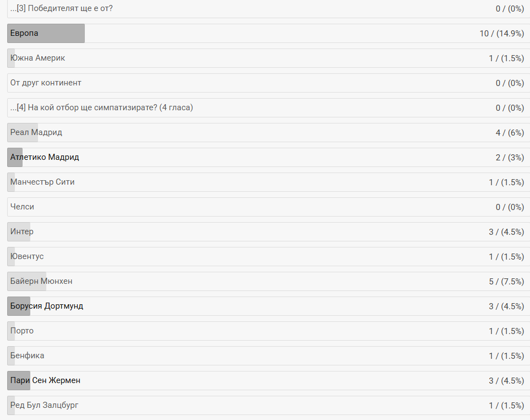Choose the От друг континент option
The width and height of the screenshot is (530, 420).
268,83
